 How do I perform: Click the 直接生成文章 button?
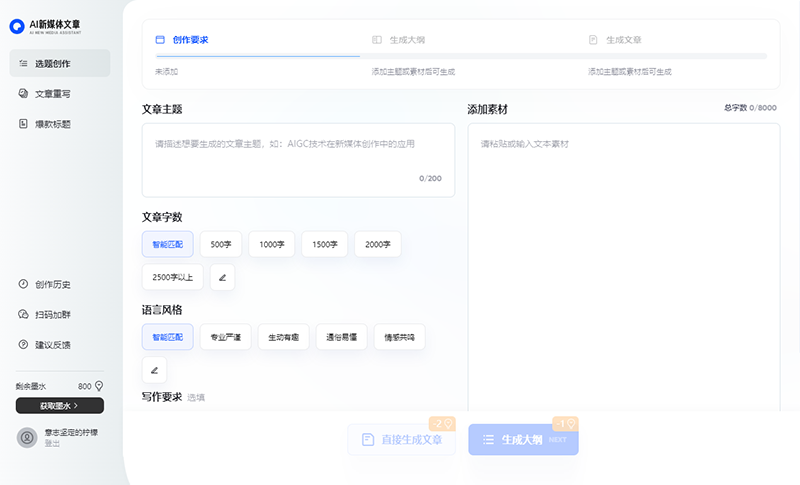point(402,439)
